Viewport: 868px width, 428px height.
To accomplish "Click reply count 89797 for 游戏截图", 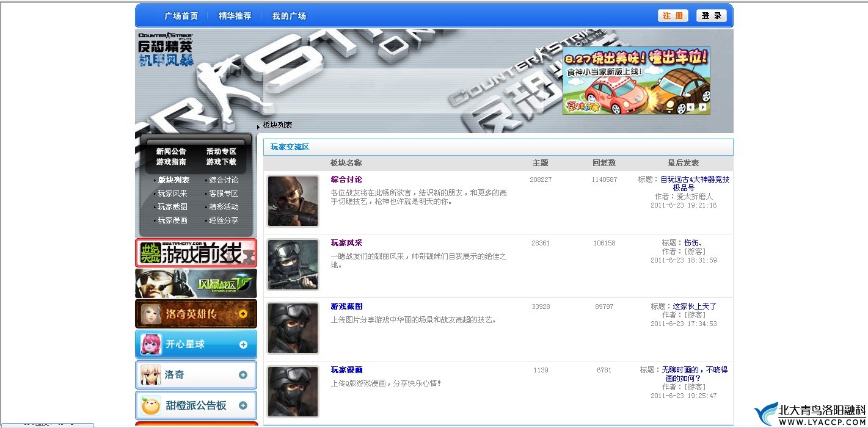I will click(x=604, y=306).
